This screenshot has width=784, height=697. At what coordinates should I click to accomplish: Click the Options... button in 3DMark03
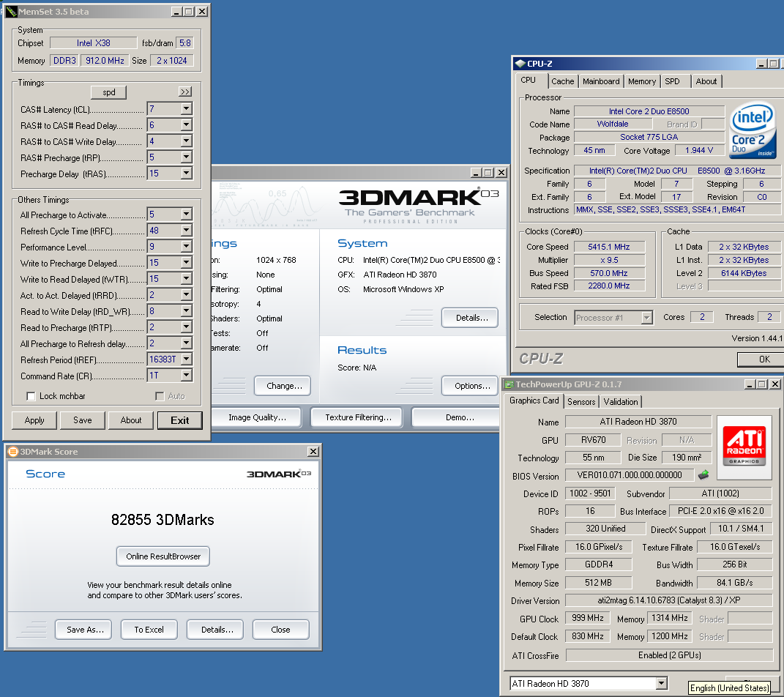(470, 386)
